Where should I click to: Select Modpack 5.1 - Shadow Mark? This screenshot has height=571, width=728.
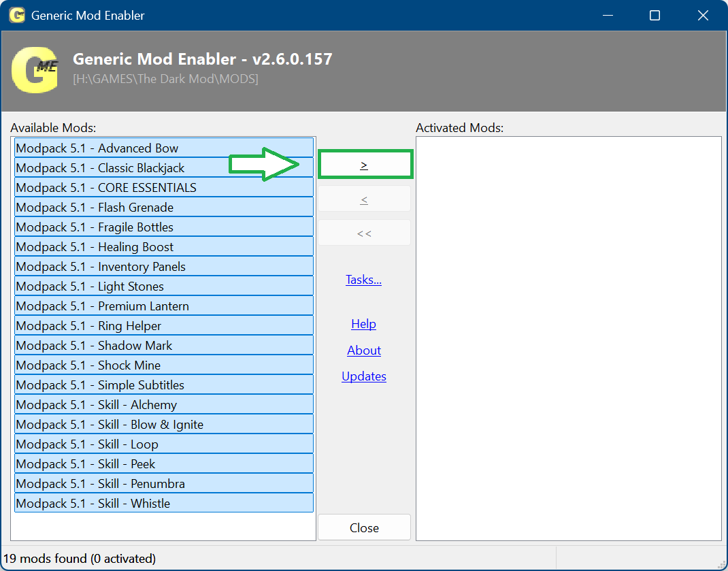click(x=164, y=345)
